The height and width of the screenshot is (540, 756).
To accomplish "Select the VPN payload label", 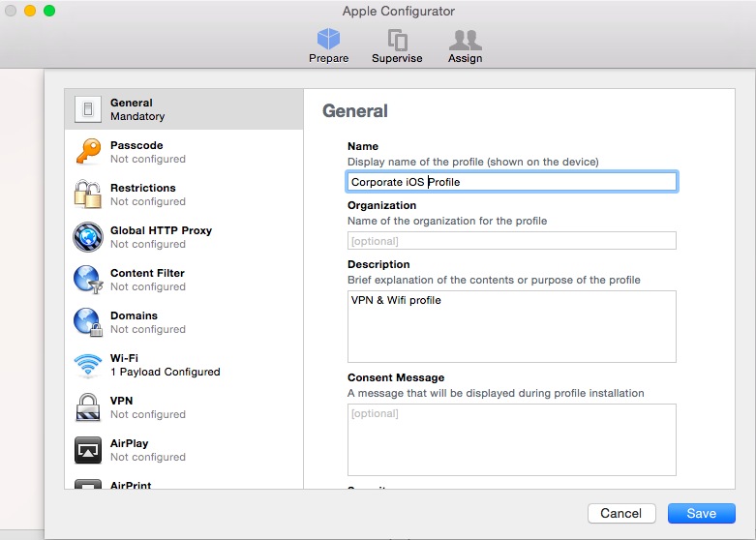I will 122,401.
